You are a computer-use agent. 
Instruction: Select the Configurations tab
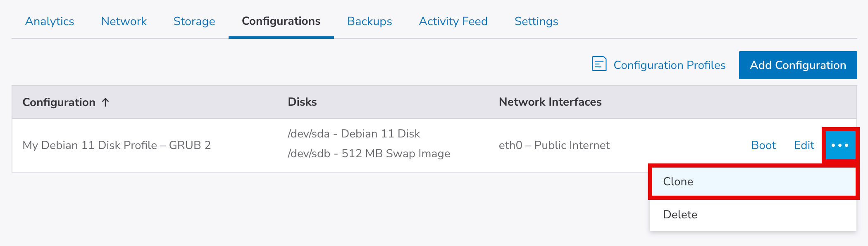281,21
